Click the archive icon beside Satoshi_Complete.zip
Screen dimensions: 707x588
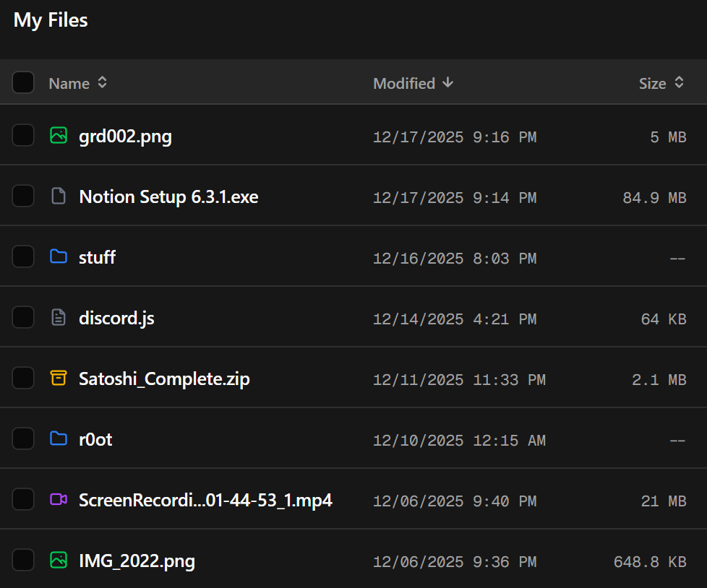click(x=59, y=378)
